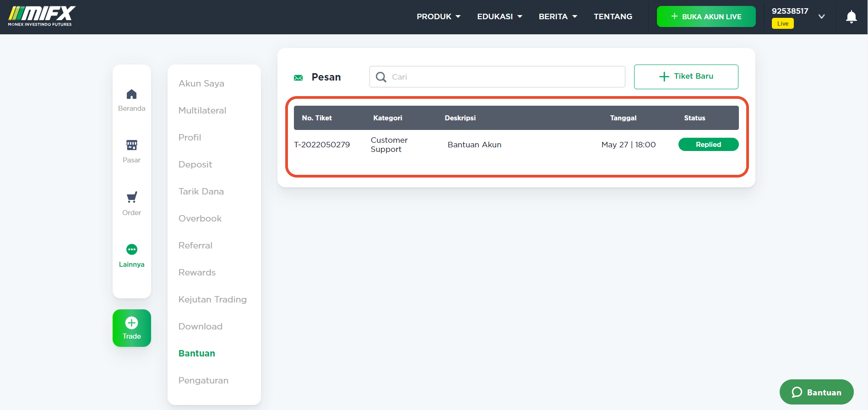
Task: Expand the EDUKASI dropdown menu
Action: (x=499, y=16)
